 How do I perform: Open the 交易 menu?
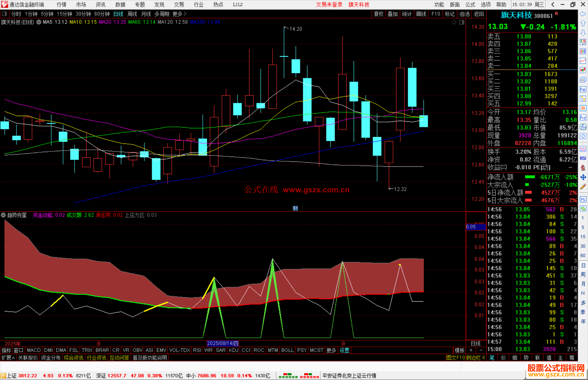pyautogui.click(x=179, y=5)
